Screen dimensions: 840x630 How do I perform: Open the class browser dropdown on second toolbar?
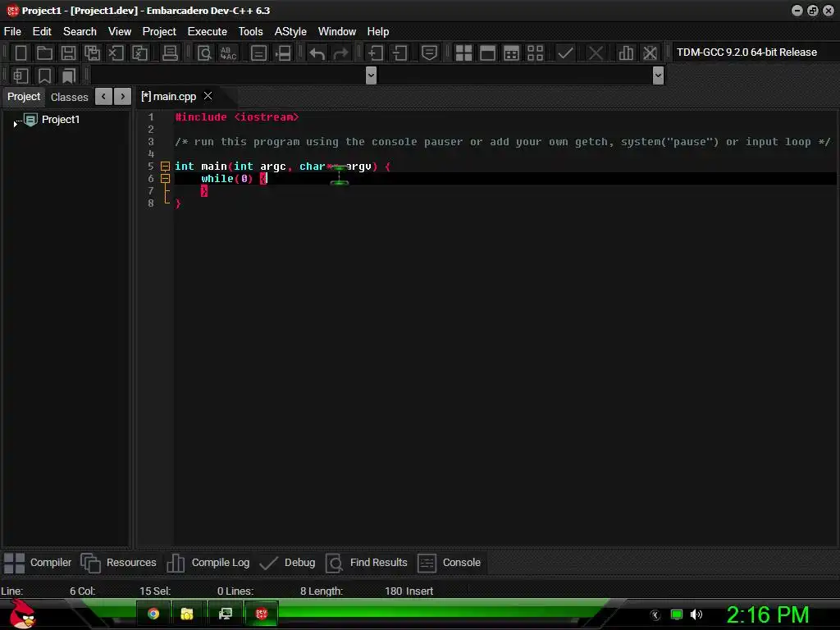[371, 75]
